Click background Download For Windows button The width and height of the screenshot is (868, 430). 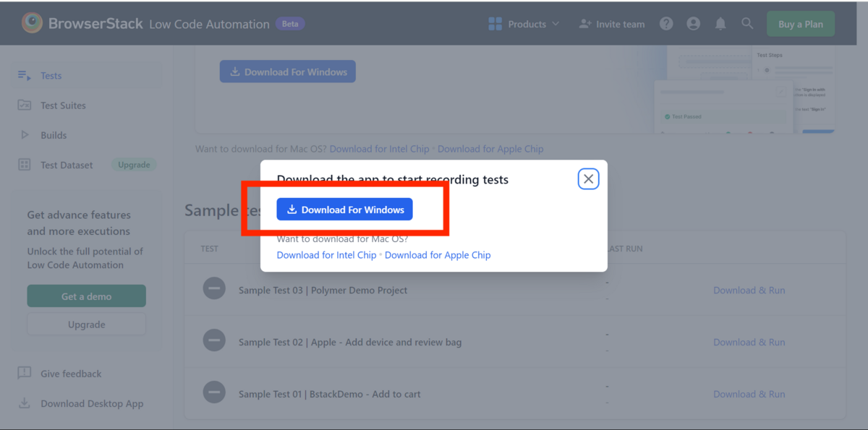[288, 72]
